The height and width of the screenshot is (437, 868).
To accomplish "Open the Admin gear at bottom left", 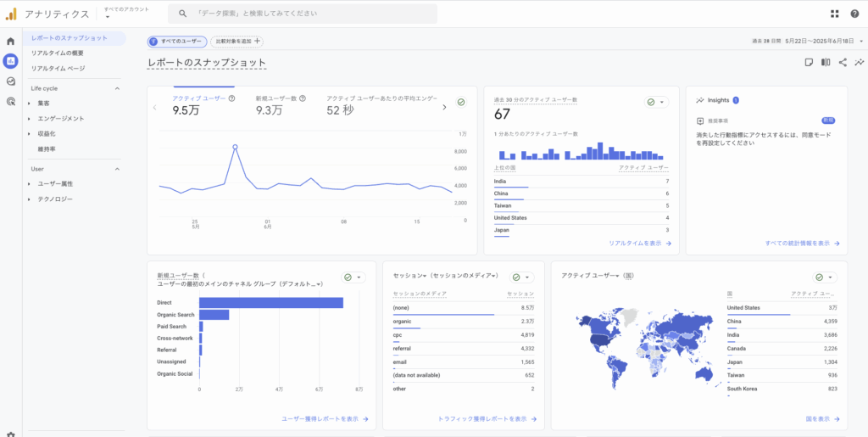I will click(x=10, y=433).
